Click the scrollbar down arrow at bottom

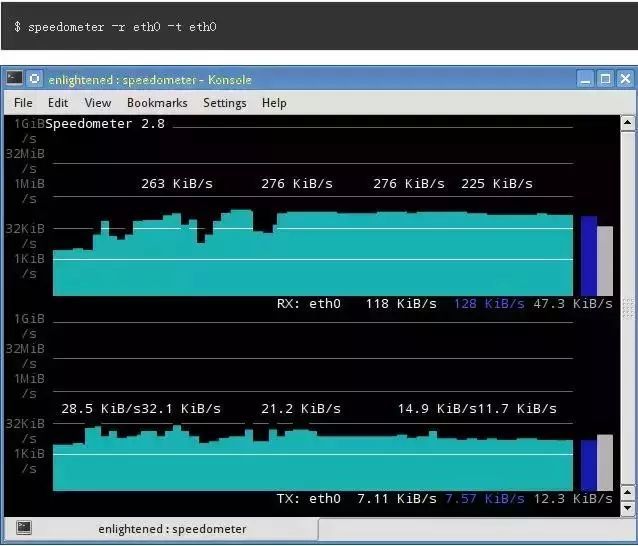(x=627, y=508)
